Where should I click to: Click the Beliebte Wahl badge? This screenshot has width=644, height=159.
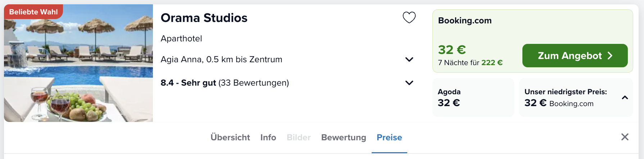(33, 12)
